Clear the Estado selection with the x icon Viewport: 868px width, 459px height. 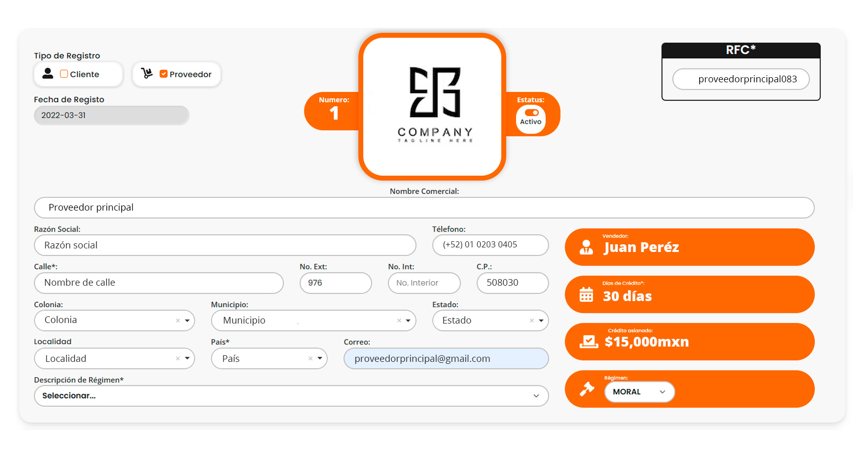pyautogui.click(x=532, y=321)
